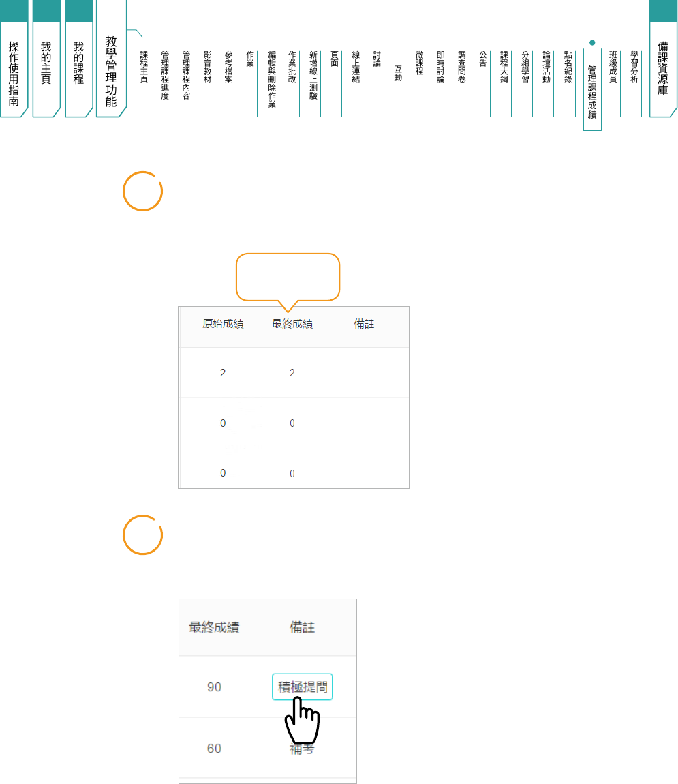Click 最終成績 header beside 原始成績
678x784 pixels.
(292, 324)
